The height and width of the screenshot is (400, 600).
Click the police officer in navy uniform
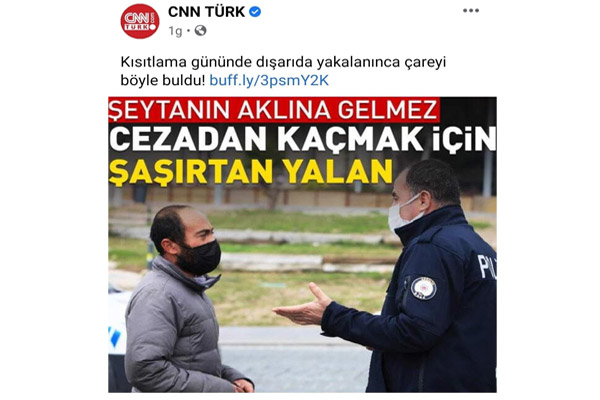tap(409, 276)
